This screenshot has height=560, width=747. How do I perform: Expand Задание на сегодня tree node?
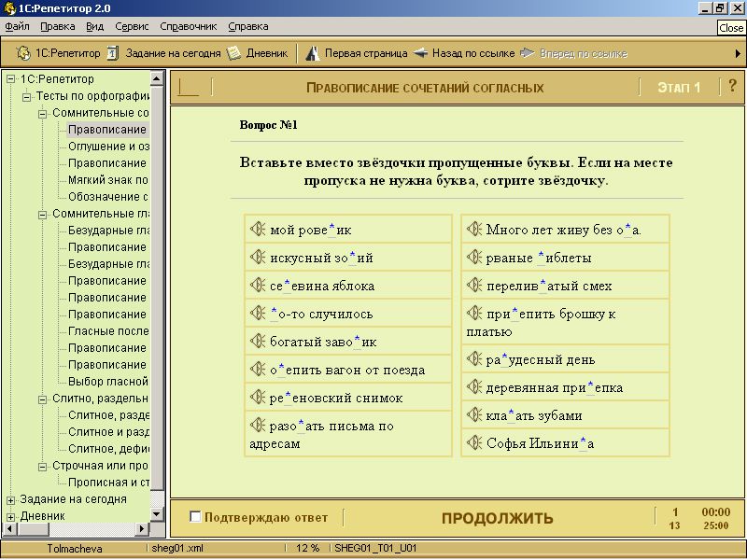(x=11, y=499)
